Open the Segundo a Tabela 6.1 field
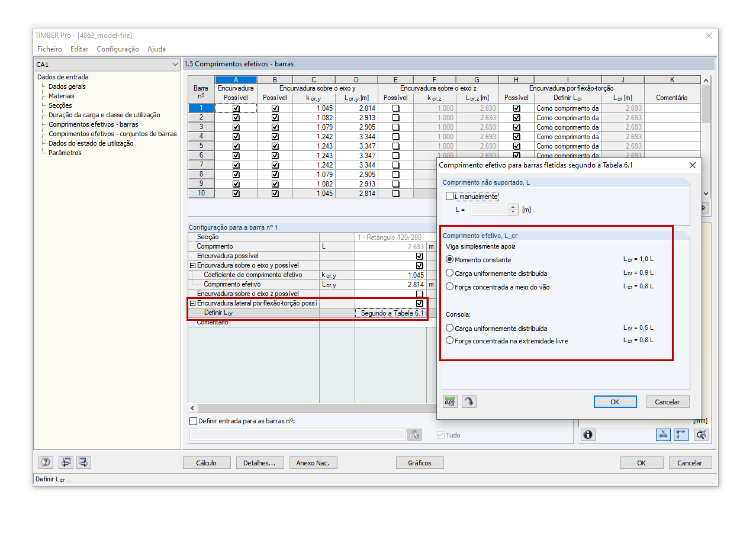The image size is (756, 534). point(391,313)
